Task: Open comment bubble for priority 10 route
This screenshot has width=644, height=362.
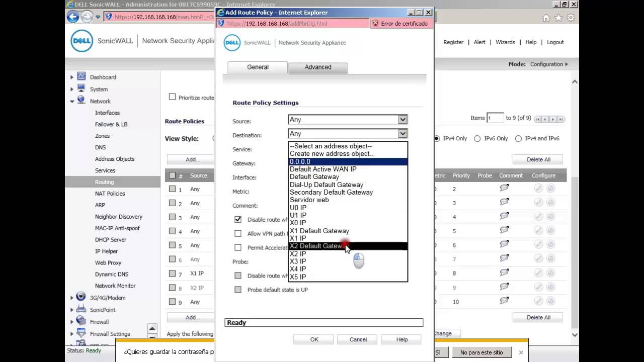Action: click(x=504, y=301)
